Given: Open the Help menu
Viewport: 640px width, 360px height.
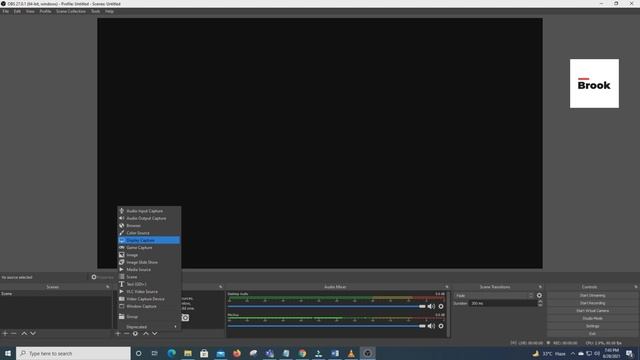Looking at the screenshot, I should point(109,11).
